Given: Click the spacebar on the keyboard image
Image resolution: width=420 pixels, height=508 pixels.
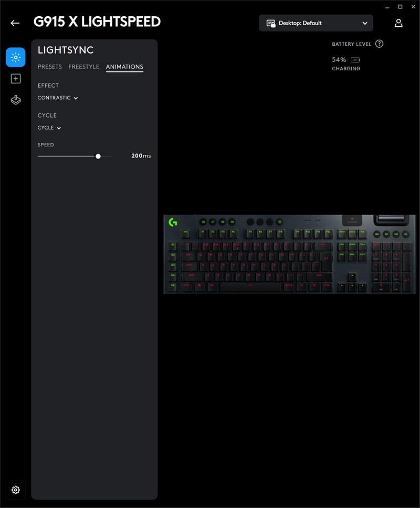Looking at the screenshot, I should click(250, 286).
